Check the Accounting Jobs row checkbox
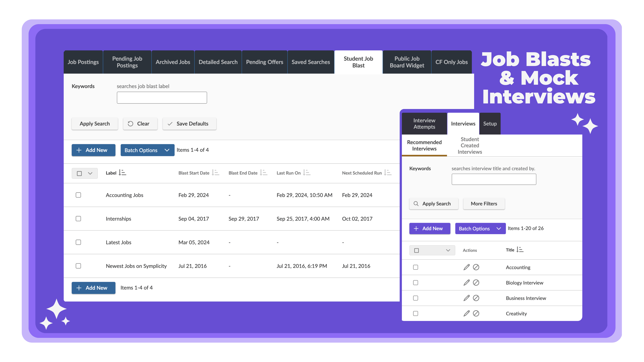The height and width of the screenshot is (362, 644). (x=78, y=195)
